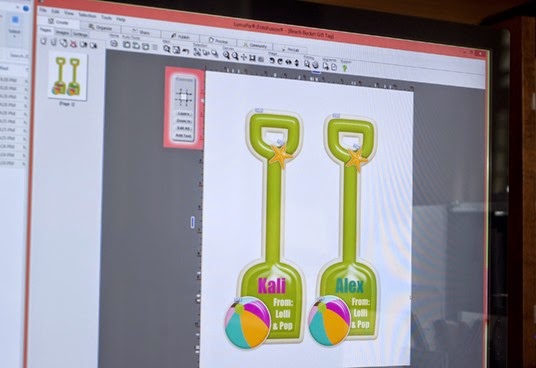The image size is (536, 368).
Task: Select the Settings sub-tab
Action: pyautogui.click(x=80, y=35)
